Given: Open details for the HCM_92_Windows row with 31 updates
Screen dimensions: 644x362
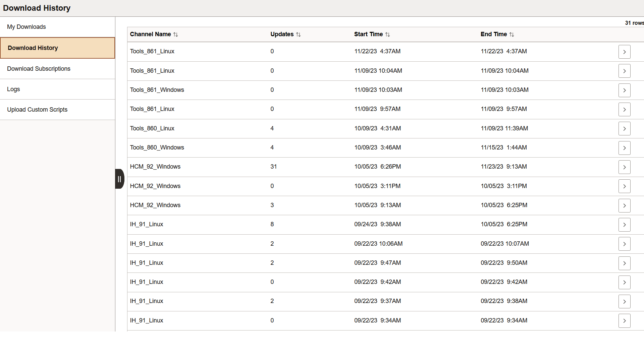Looking at the screenshot, I should pos(624,167).
